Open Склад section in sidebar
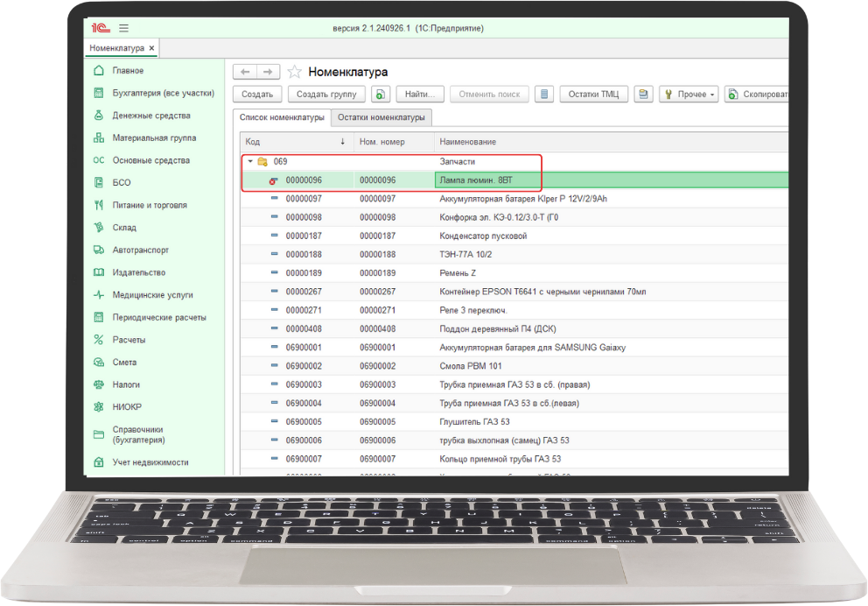 pos(124,228)
